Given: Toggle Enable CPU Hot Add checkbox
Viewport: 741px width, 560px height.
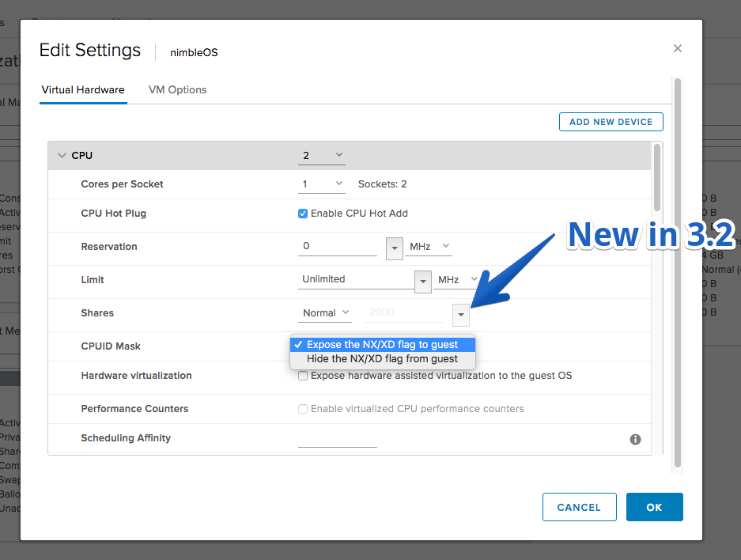Looking at the screenshot, I should tap(303, 214).
